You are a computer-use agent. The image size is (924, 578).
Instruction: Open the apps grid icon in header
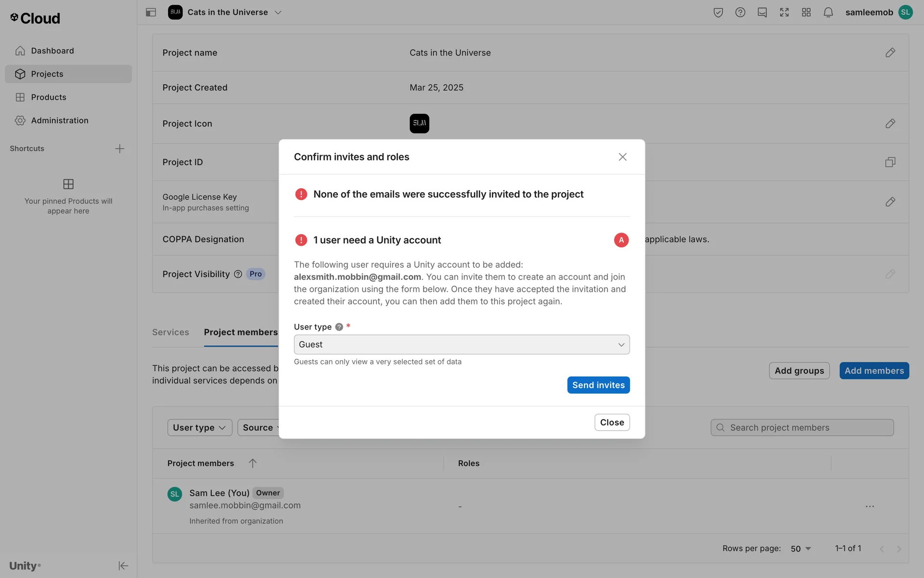[x=806, y=13]
